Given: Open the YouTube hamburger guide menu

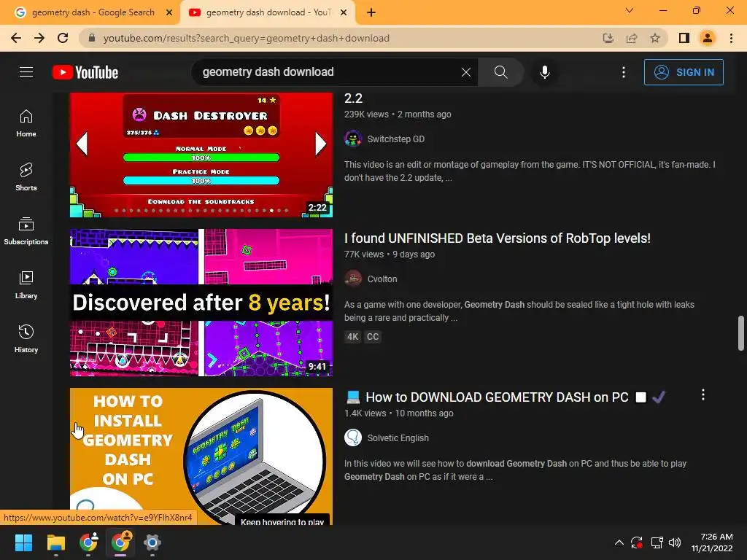Looking at the screenshot, I should pos(26,72).
